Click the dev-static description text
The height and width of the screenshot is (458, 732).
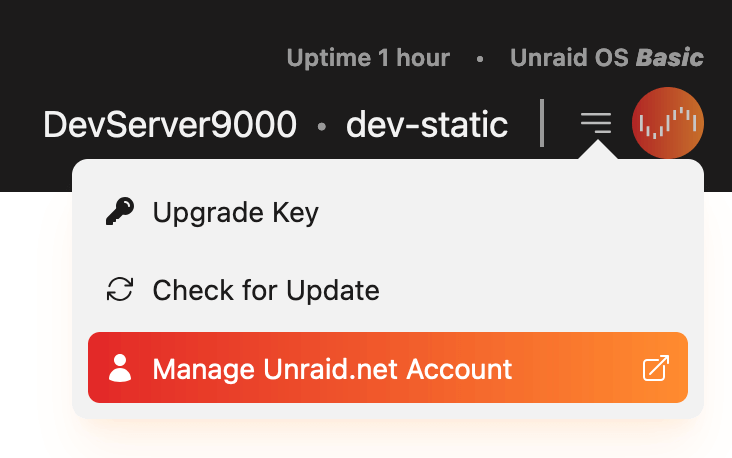click(x=427, y=125)
